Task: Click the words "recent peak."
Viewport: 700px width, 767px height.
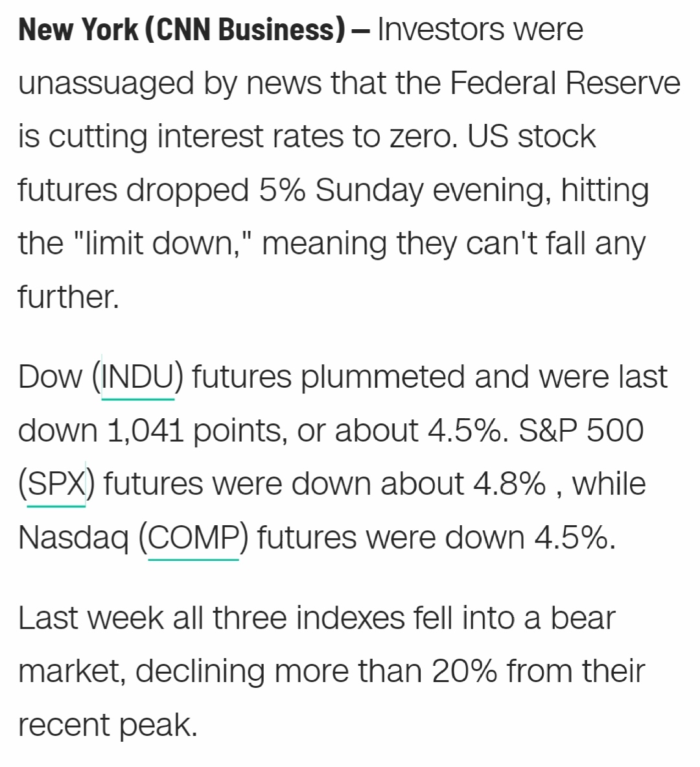Action: 108,725
